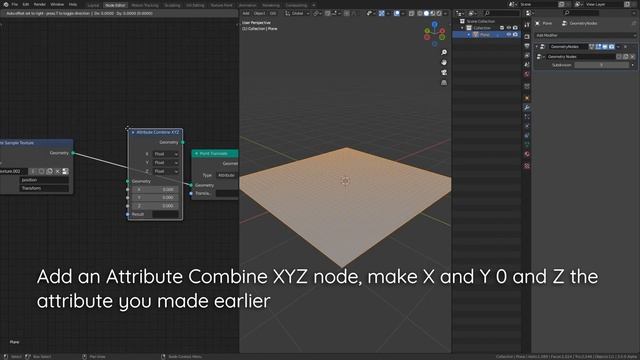The width and height of the screenshot is (640, 360).
Task: Switch perspective/orthographic grid icon
Action: [x=444, y=82]
